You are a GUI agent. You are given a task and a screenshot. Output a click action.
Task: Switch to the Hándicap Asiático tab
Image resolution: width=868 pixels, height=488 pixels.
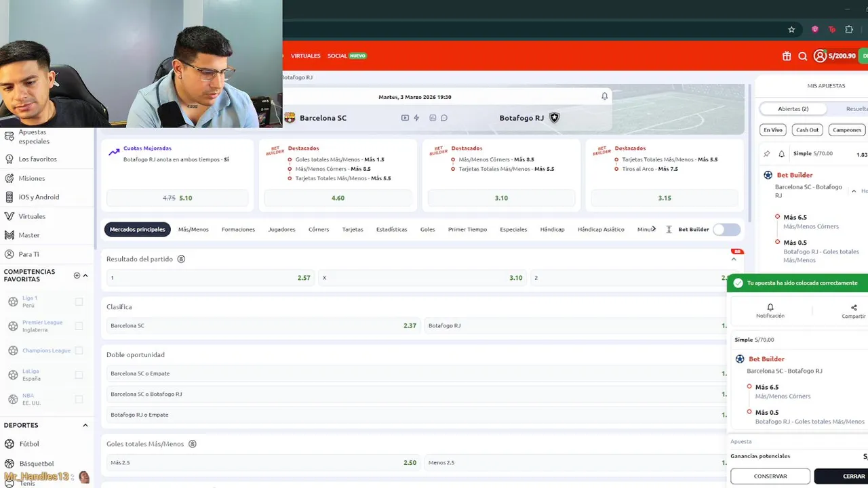tap(601, 230)
